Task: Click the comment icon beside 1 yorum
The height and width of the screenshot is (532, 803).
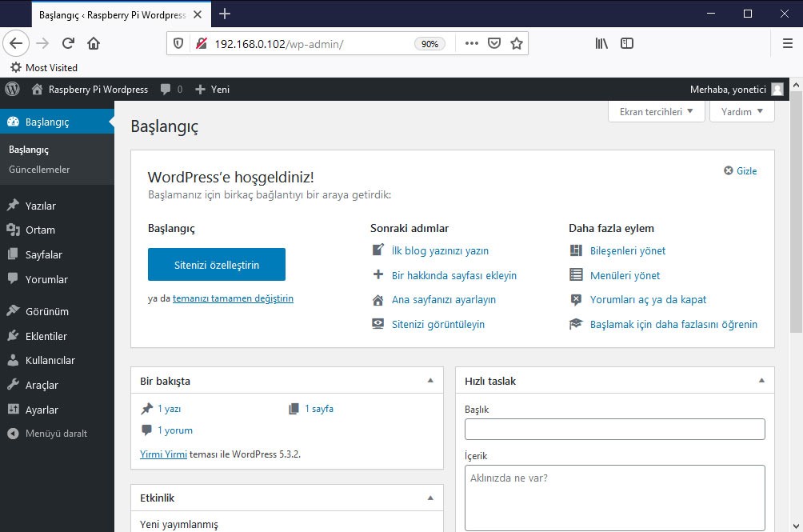Action: coord(146,430)
